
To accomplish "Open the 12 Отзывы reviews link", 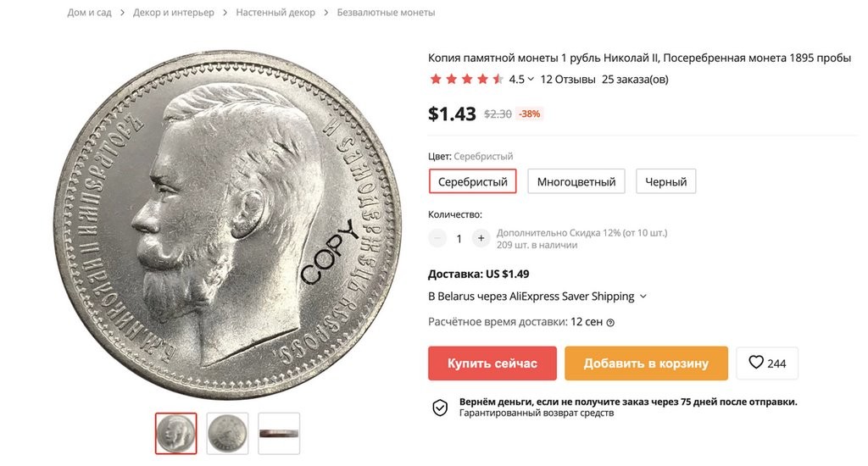I will point(567,80).
